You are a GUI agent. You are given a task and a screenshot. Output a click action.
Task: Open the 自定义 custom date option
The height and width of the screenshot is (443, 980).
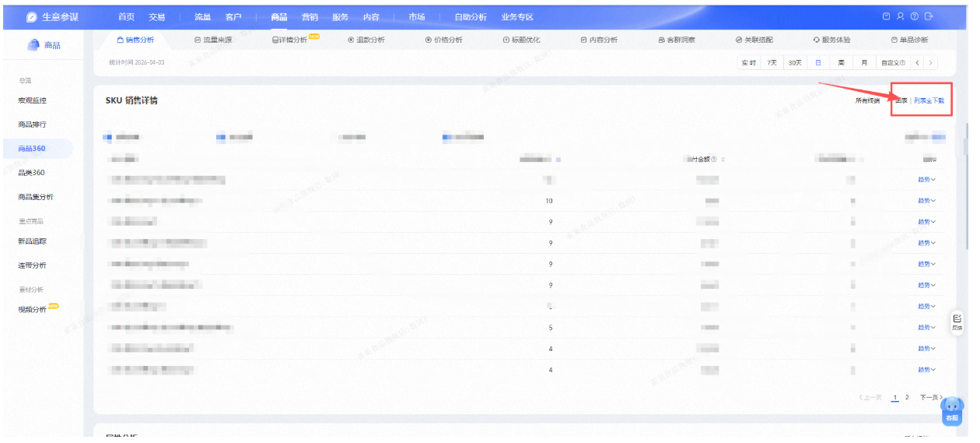(892, 62)
